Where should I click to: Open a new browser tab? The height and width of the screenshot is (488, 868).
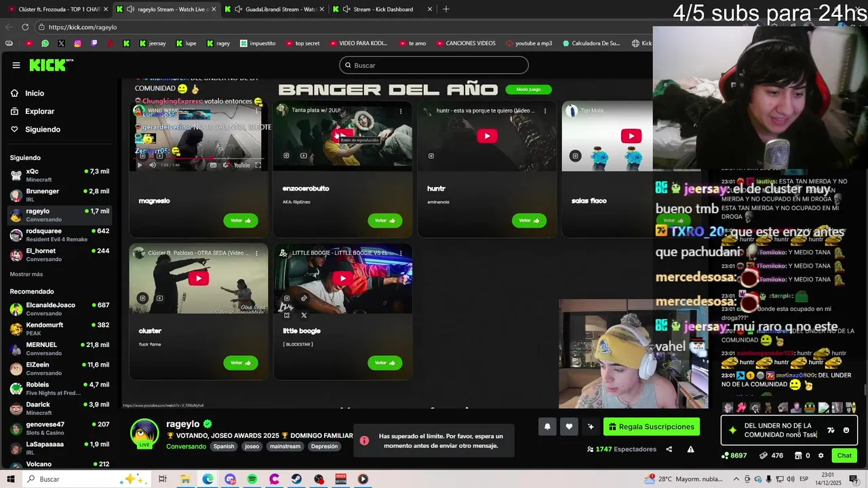446,9
